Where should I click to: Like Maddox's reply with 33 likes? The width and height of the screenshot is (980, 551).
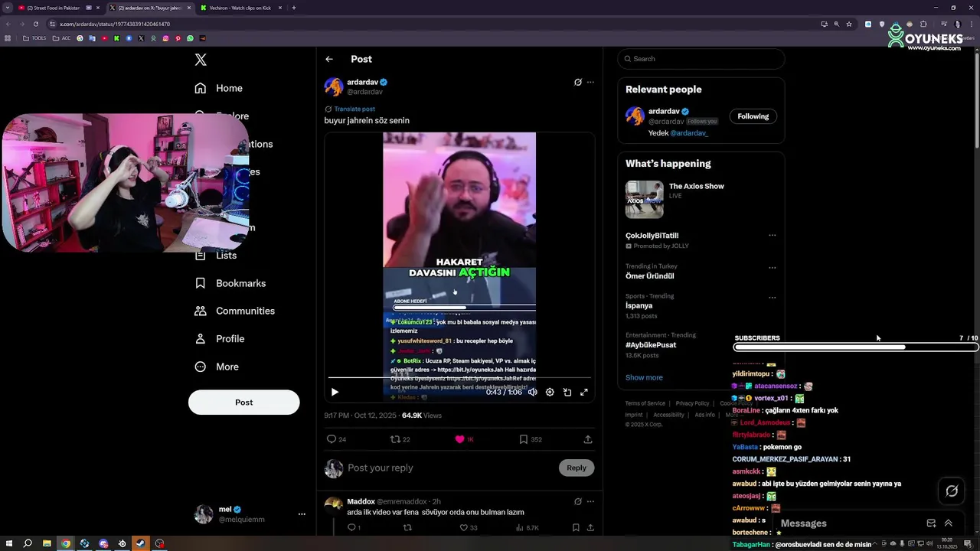[463, 527]
